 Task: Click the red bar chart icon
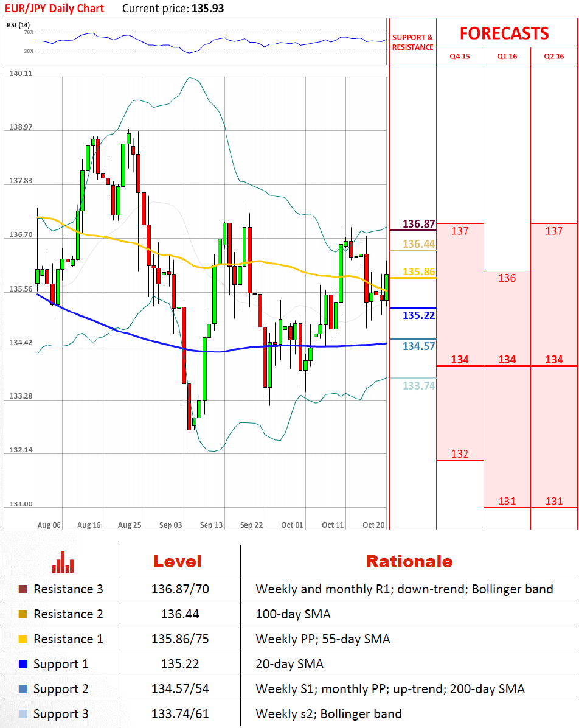click(63, 562)
